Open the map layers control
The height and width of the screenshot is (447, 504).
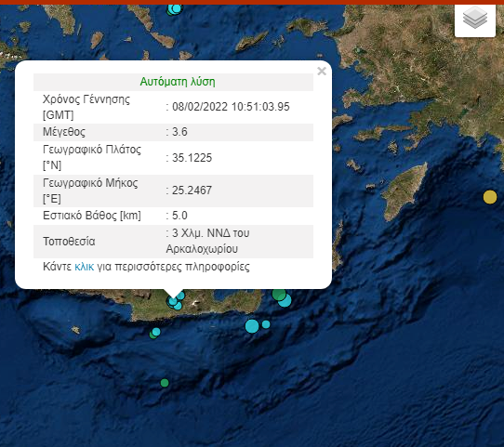(x=475, y=20)
